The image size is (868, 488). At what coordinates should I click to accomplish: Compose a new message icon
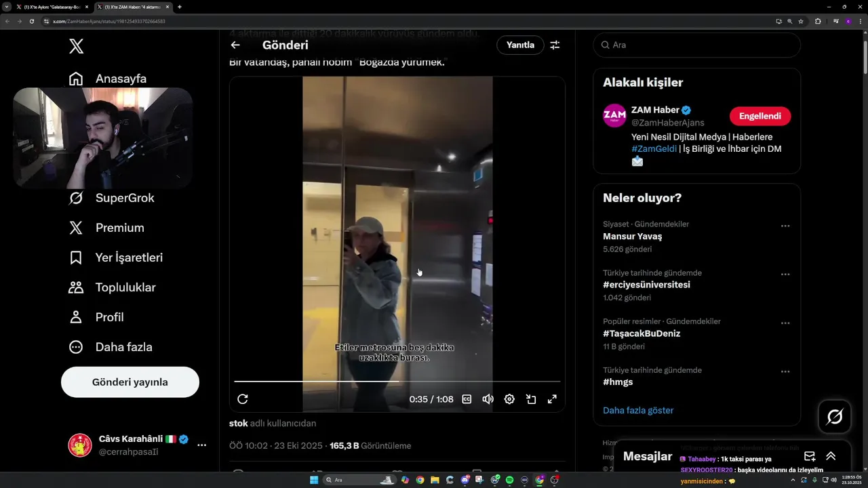[x=810, y=456]
